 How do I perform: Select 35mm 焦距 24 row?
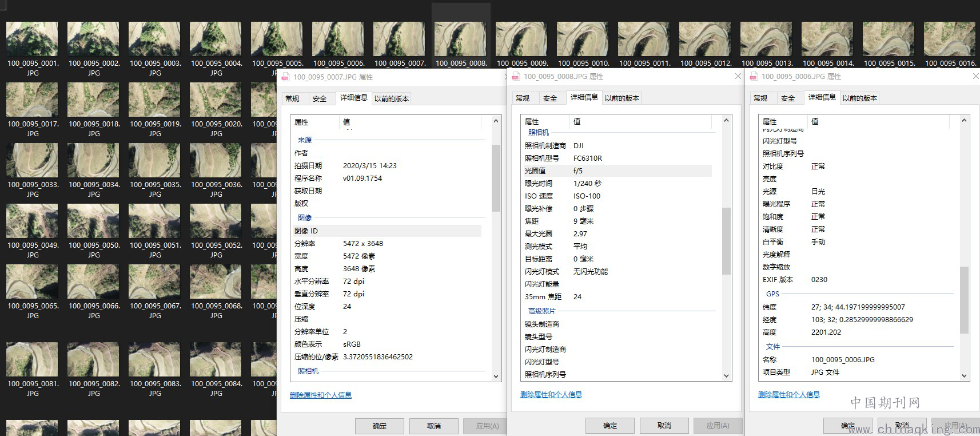(x=618, y=296)
